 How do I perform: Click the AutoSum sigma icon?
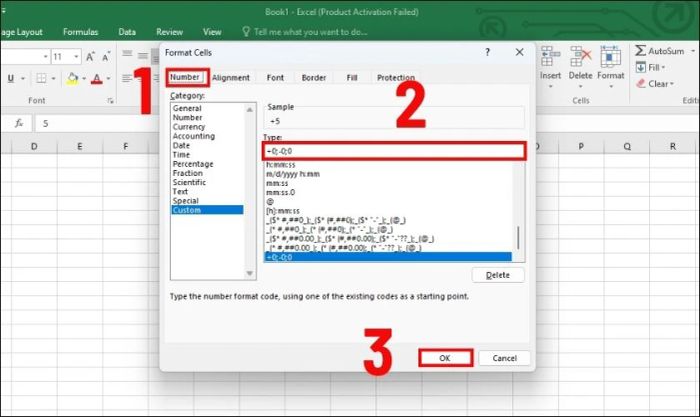641,50
